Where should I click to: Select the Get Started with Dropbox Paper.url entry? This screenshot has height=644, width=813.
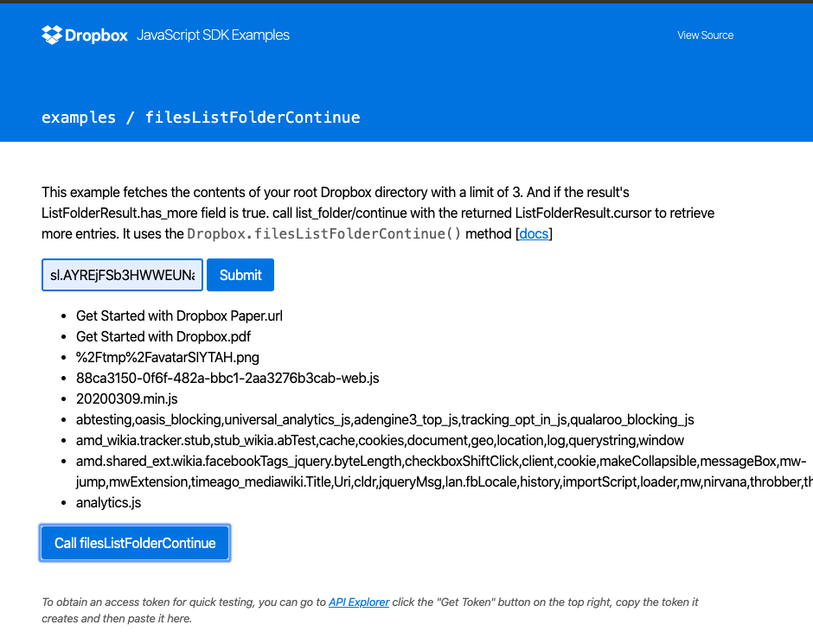click(x=179, y=316)
